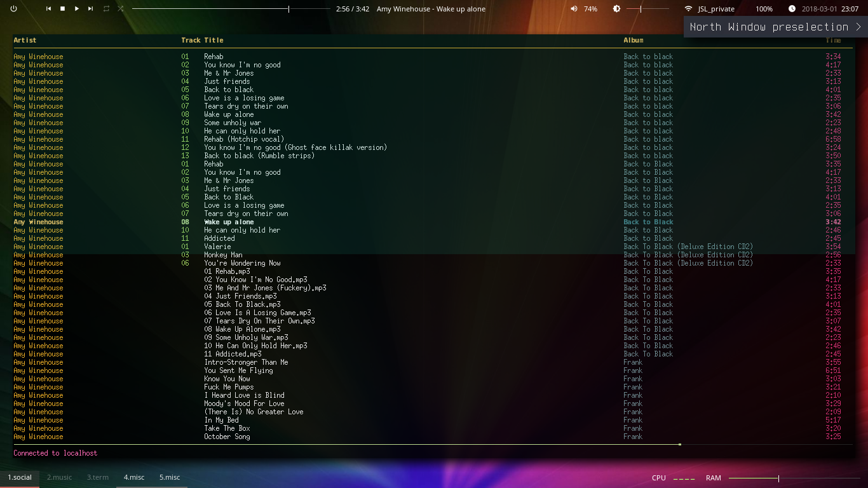This screenshot has height=488, width=868.
Task: Select the Ghost face killak version track
Action: point(295,147)
